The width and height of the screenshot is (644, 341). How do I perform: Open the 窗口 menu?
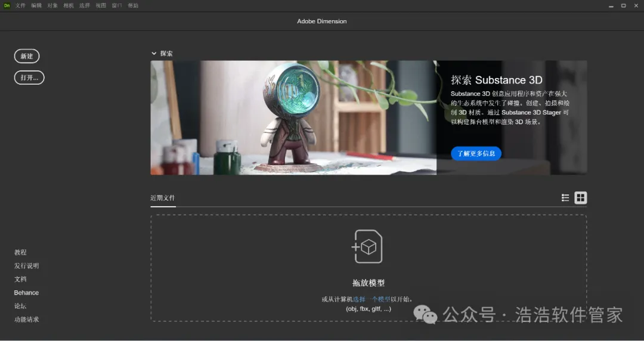click(117, 5)
